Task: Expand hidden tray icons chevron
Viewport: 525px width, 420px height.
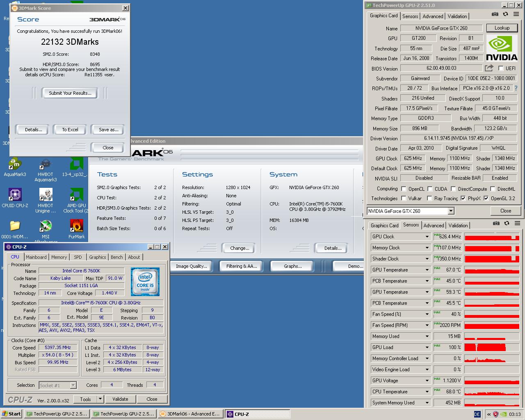Action: 488,414
